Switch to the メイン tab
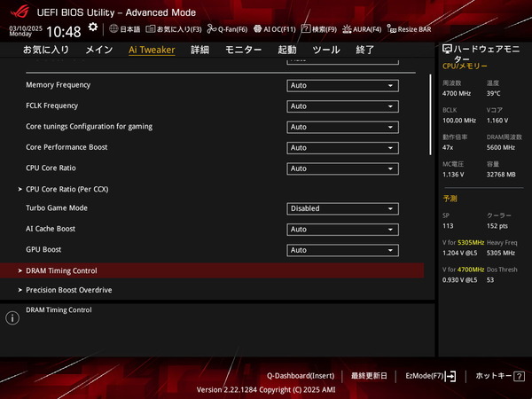The height and width of the screenshot is (399, 532). click(x=99, y=50)
